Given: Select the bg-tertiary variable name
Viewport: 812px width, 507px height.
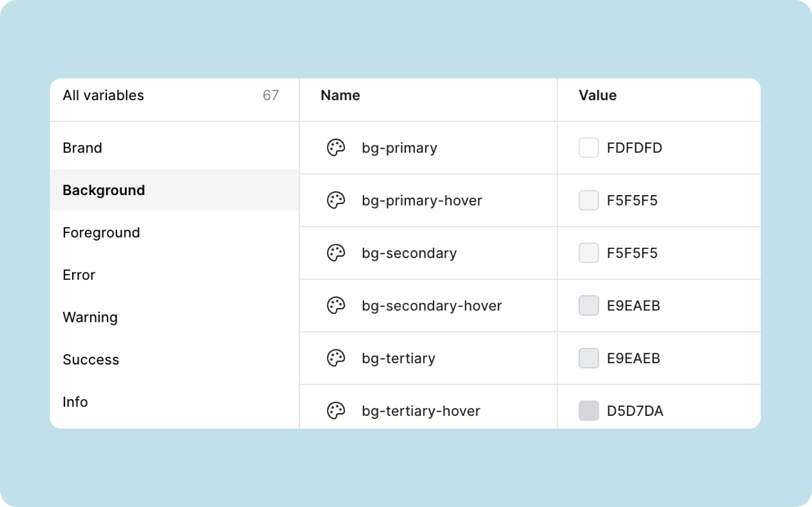Looking at the screenshot, I should 398,359.
